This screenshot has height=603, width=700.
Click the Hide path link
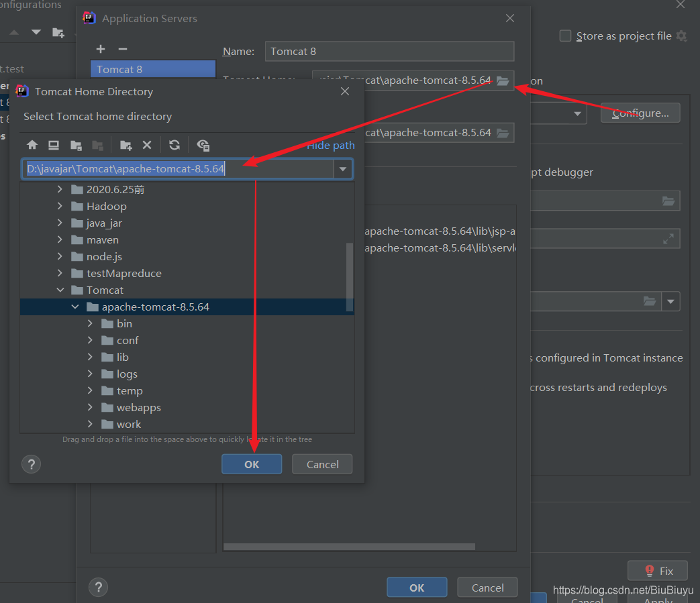coord(331,146)
